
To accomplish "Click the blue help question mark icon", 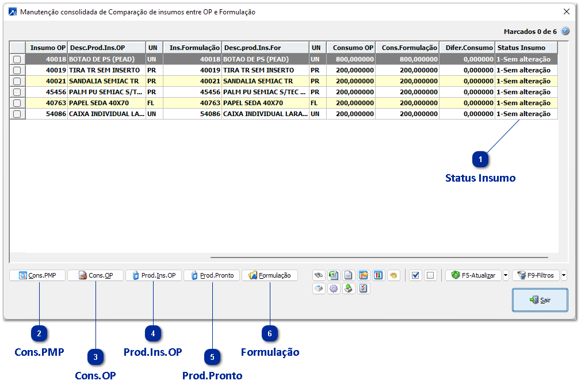I will pyautogui.click(x=565, y=31).
